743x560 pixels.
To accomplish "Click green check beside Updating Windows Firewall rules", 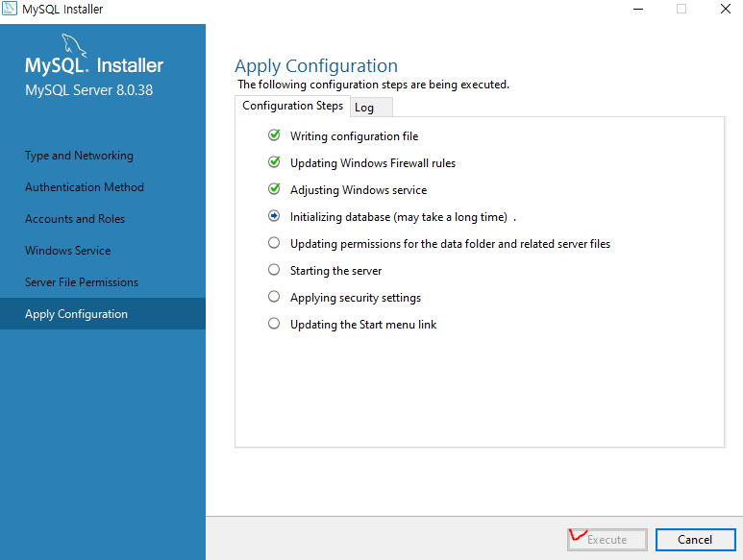I will 274,162.
